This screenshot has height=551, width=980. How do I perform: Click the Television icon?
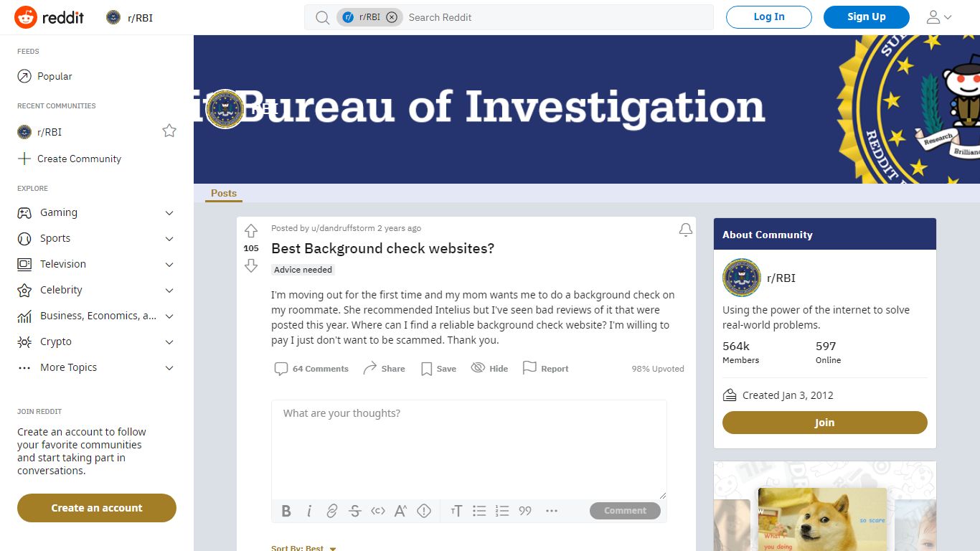point(24,265)
